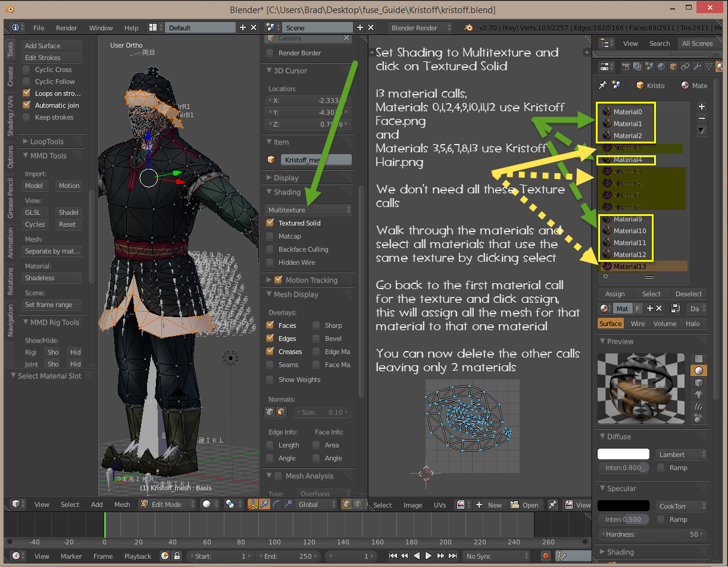Switch to the Wire material type tab

(x=638, y=323)
